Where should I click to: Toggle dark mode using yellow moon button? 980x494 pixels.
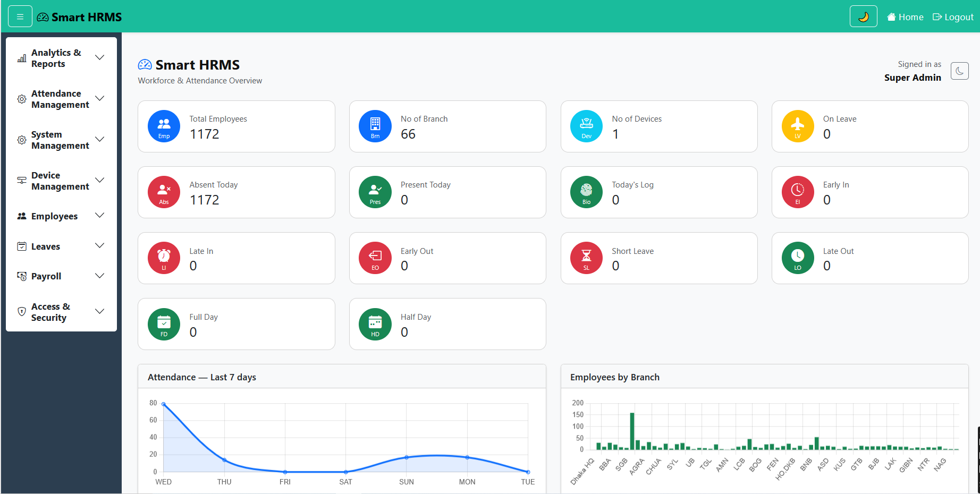[x=863, y=16]
